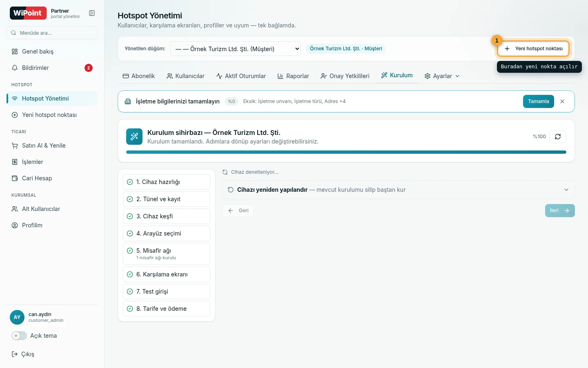Click the wallet icon for Cari Hesap
This screenshot has width=588, height=368.
point(15,178)
